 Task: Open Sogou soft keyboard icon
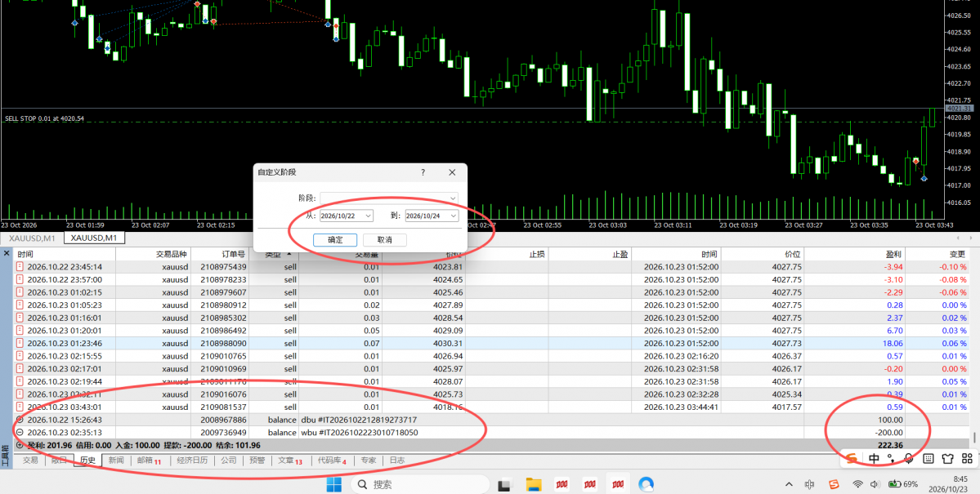coord(929,458)
